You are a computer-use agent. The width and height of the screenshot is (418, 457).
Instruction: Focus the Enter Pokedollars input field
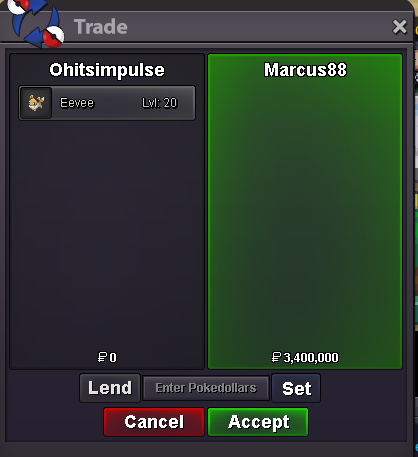tap(206, 388)
